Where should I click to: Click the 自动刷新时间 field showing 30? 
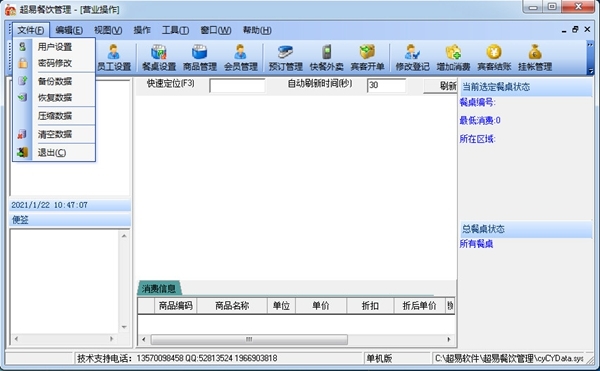pos(386,85)
